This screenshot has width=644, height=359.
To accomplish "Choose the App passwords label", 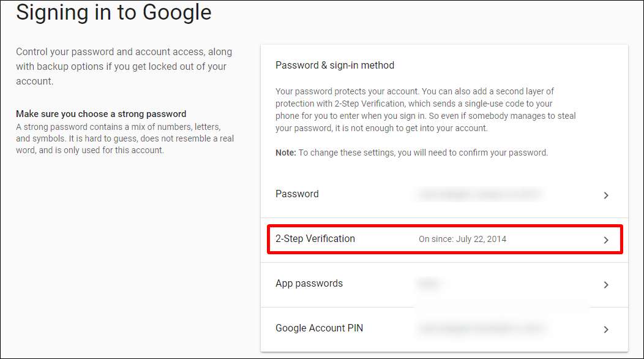I will point(309,284).
